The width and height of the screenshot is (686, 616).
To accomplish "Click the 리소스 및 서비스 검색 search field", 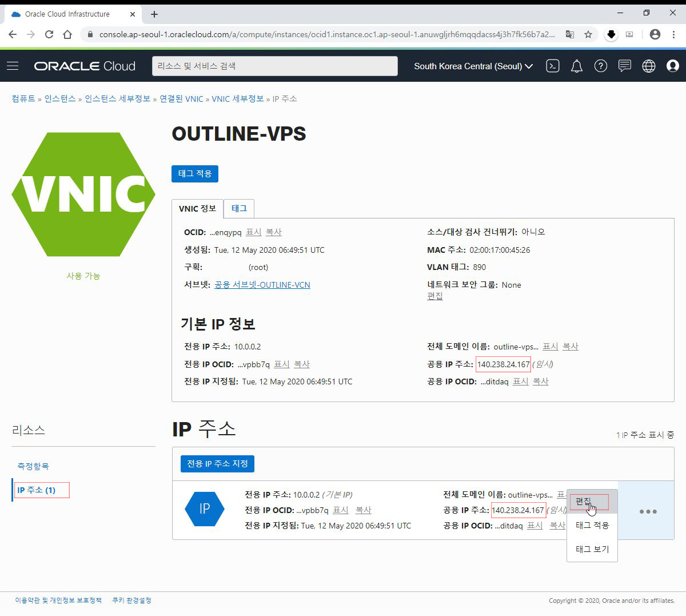I will tap(275, 66).
